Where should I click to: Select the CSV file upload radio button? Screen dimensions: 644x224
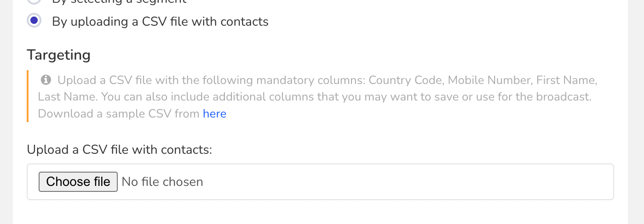[34, 21]
